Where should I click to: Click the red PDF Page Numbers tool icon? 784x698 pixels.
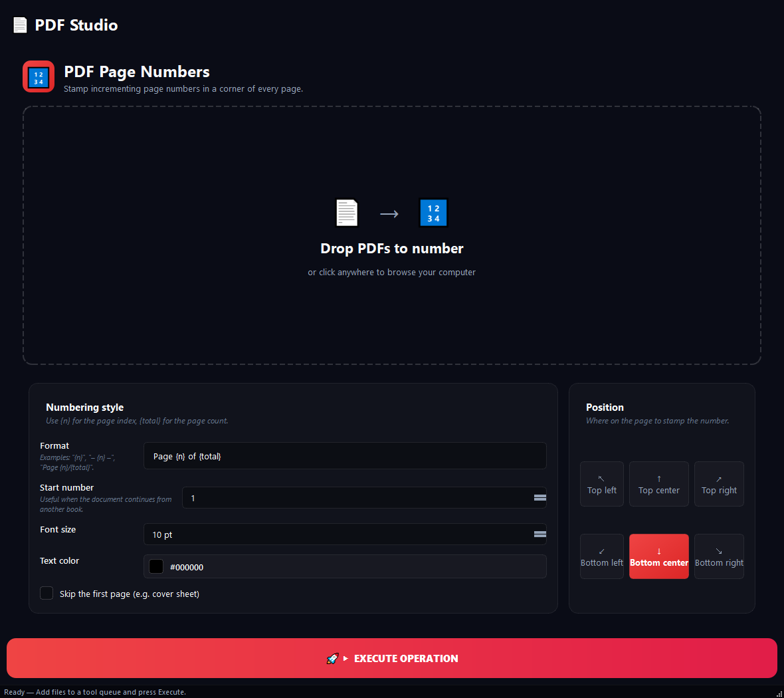point(39,76)
